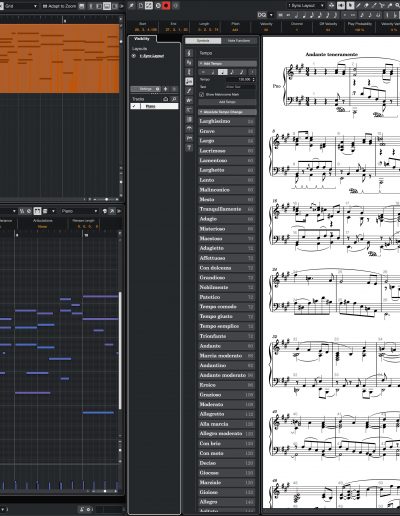Screen dimensions: 400x516
Task: Open the Clefs symbols category icon
Action: point(189,53)
